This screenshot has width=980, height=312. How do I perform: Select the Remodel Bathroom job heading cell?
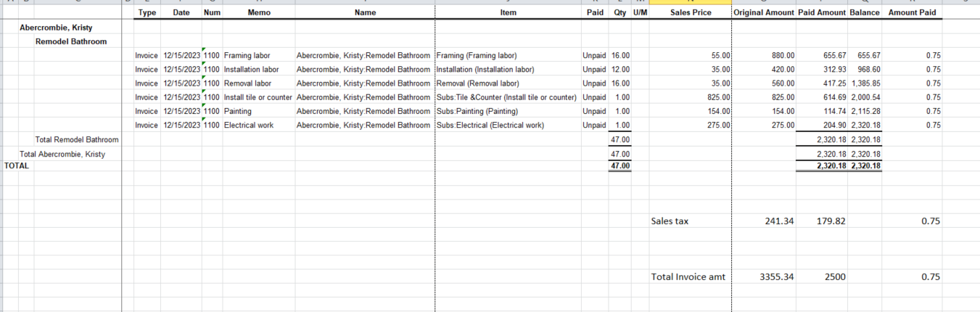click(71, 41)
